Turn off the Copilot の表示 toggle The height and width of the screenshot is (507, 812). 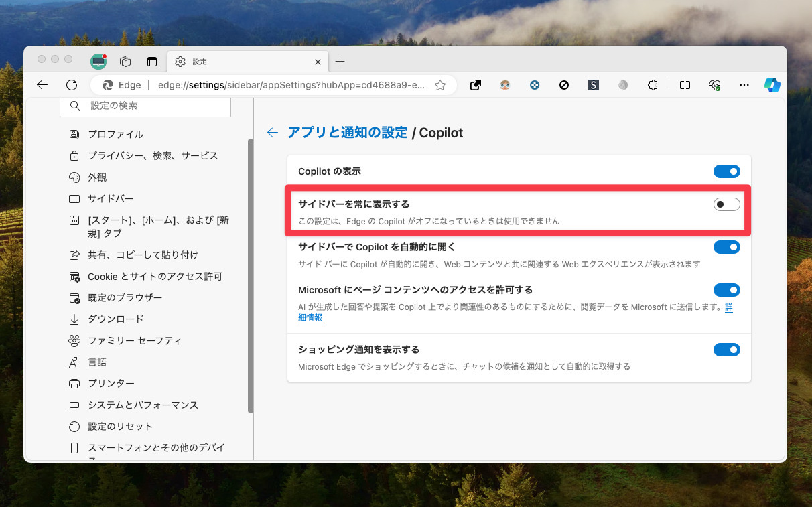pos(726,171)
